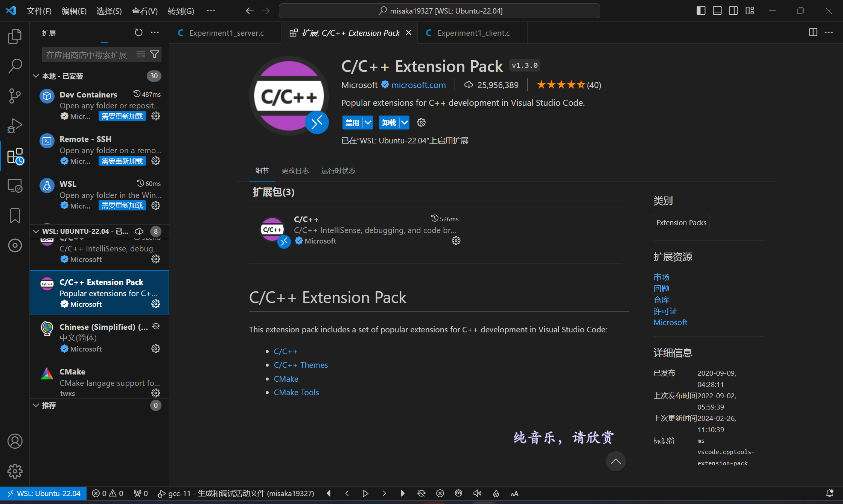843x504 pixels.
Task: Open manage gear for C/C++ pack item
Action: click(456, 241)
